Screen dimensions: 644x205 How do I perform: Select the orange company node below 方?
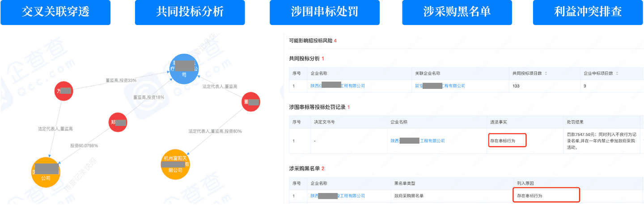(46, 172)
